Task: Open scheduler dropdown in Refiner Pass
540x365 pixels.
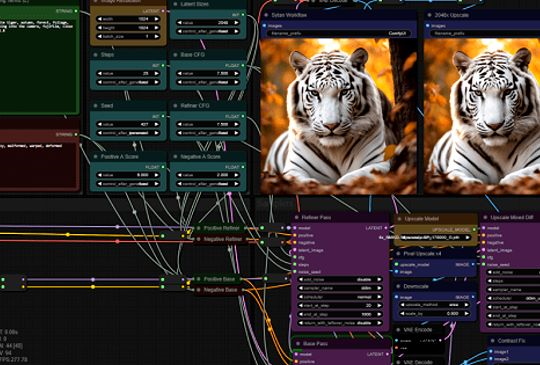Action: click(x=340, y=297)
